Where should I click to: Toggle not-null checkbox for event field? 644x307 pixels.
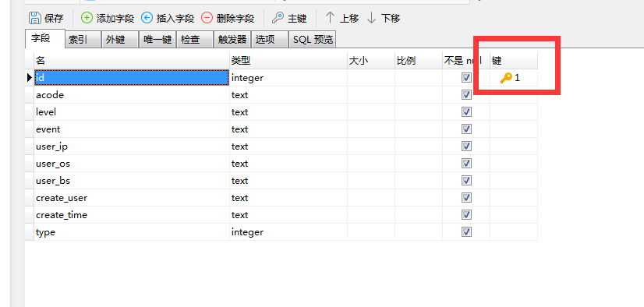coord(466,129)
